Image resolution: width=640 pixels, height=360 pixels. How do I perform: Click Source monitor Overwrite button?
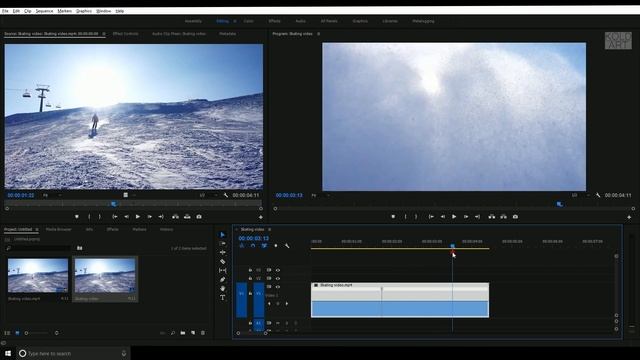tap(187, 217)
